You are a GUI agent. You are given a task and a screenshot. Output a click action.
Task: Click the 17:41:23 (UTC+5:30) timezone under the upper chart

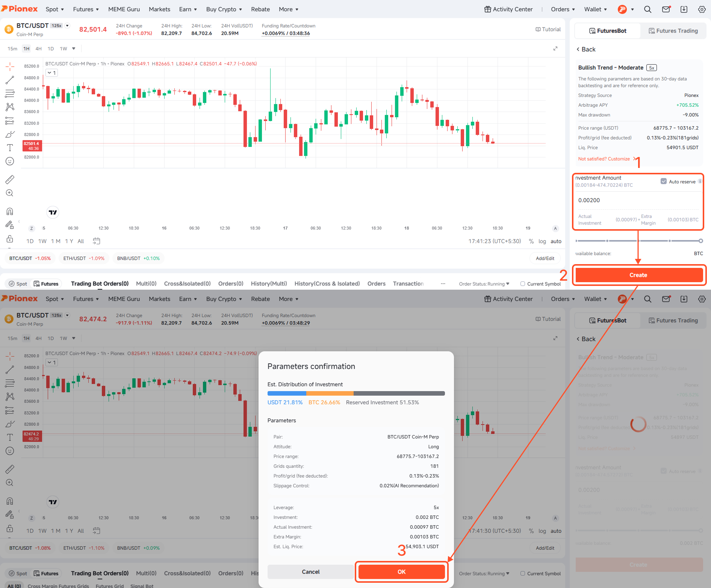click(x=495, y=241)
